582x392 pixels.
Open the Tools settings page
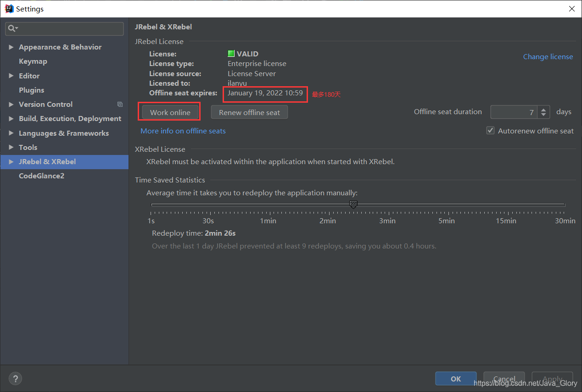(x=28, y=148)
